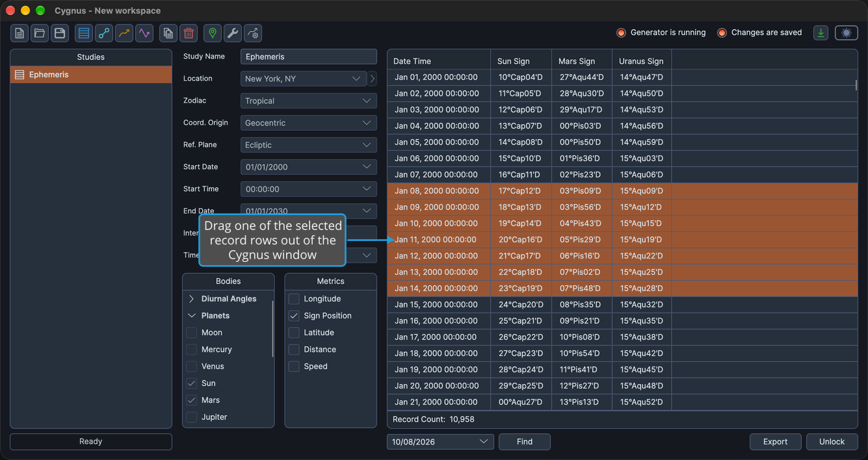This screenshot has width=868, height=460.
Task: Click the Mars Sign column header
Action: (582, 61)
